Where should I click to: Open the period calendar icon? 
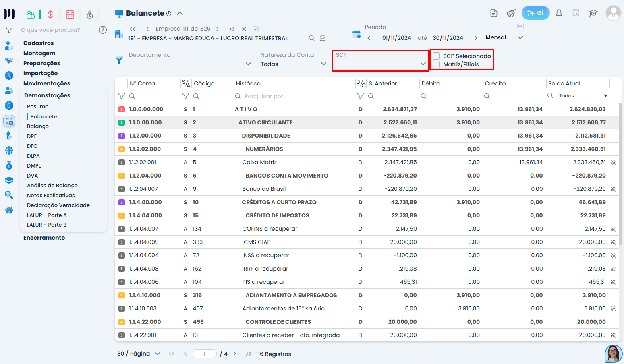[357, 34]
